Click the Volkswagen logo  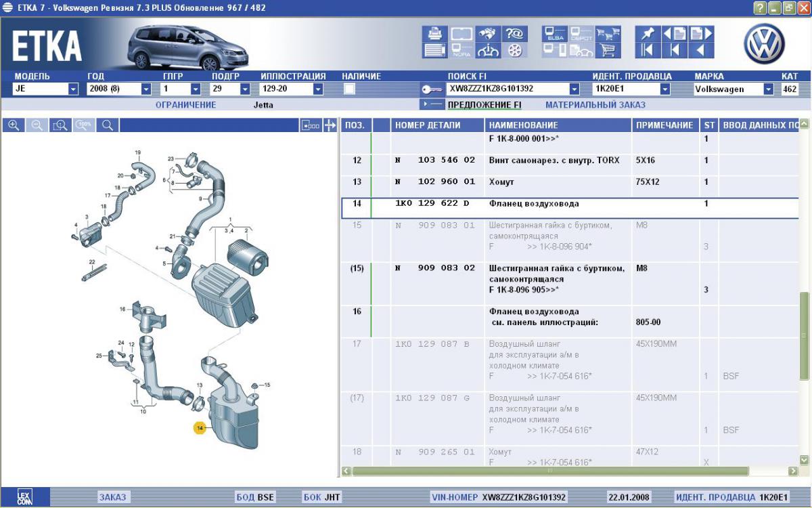[x=765, y=43]
